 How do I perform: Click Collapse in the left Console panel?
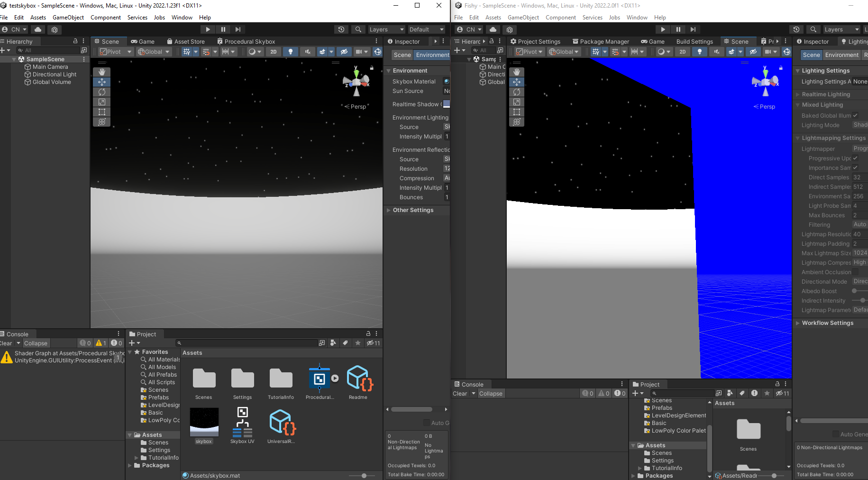[36, 343]
